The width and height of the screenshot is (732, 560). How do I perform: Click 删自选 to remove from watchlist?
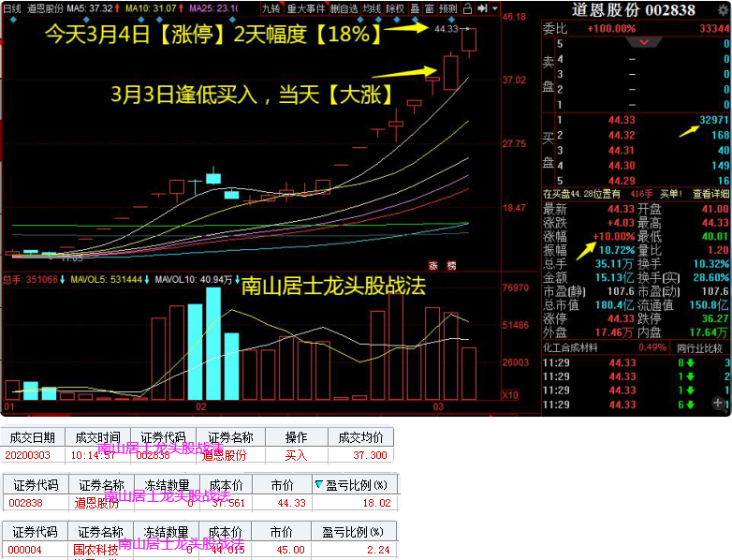(344, 8)
